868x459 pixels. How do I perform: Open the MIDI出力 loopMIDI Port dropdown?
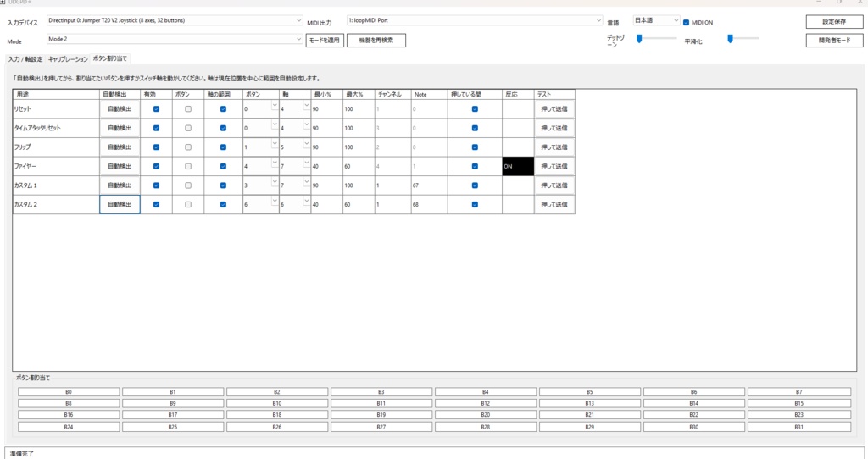(x=475, y=21)
